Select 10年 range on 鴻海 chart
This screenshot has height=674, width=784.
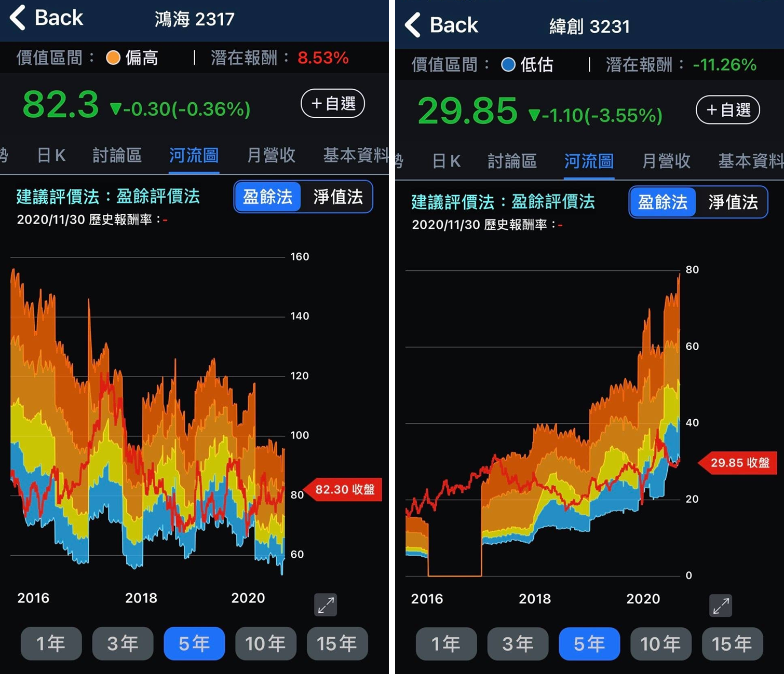[266, 643]
